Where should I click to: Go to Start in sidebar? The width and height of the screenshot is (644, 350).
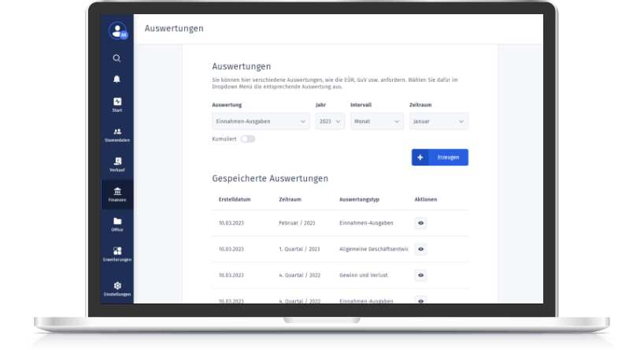click(x=117, y=105)
